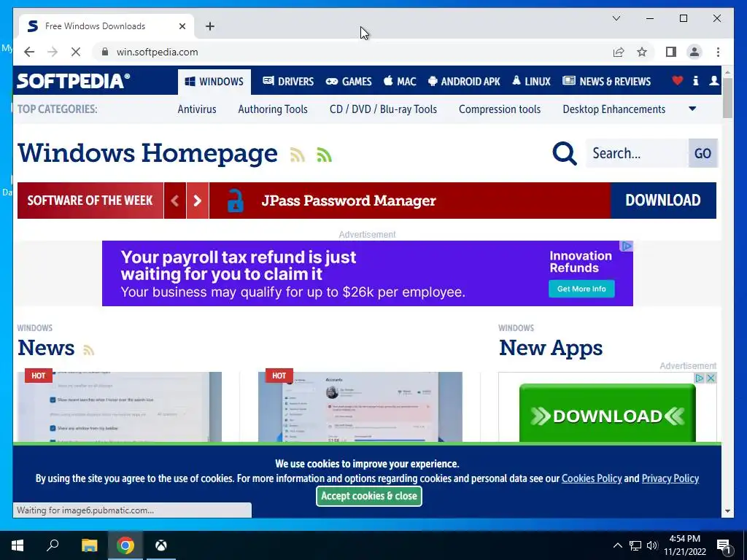Open News & Reviews section
Image resolution: width=747 pixels, height=560 pixels.
pos(606,82)
